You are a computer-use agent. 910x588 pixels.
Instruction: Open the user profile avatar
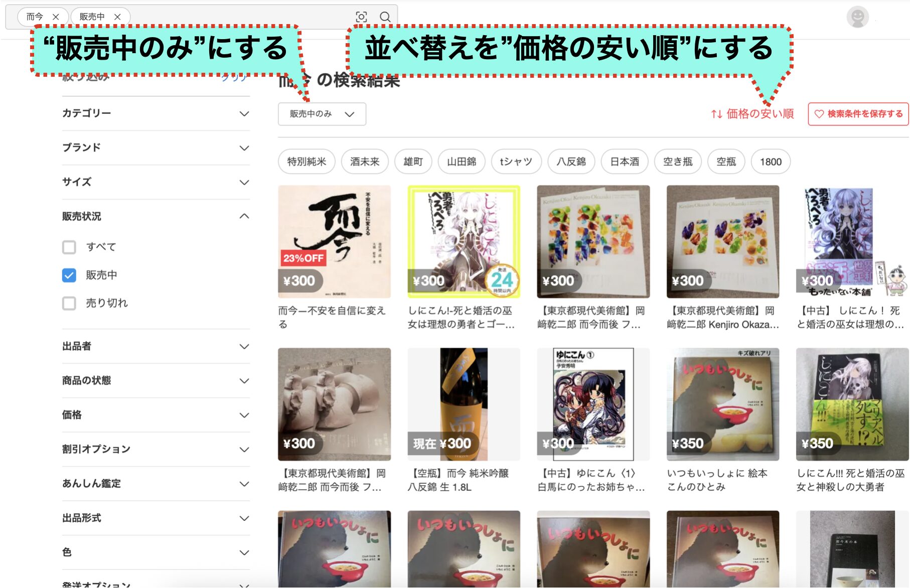tap(857, 17)
